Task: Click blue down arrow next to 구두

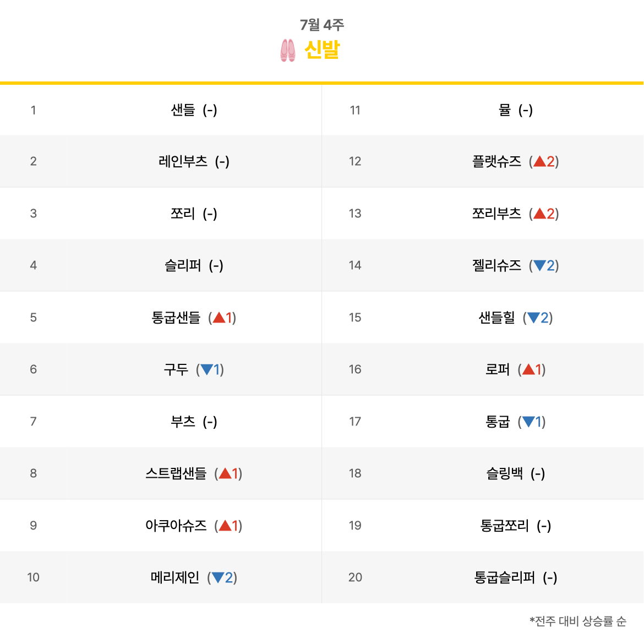Action: [207, 370]
